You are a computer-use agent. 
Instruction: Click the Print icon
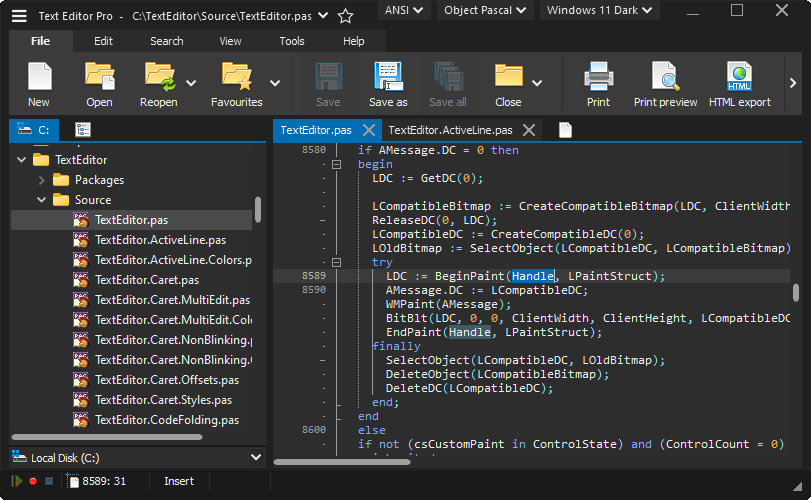click(598, 77)
